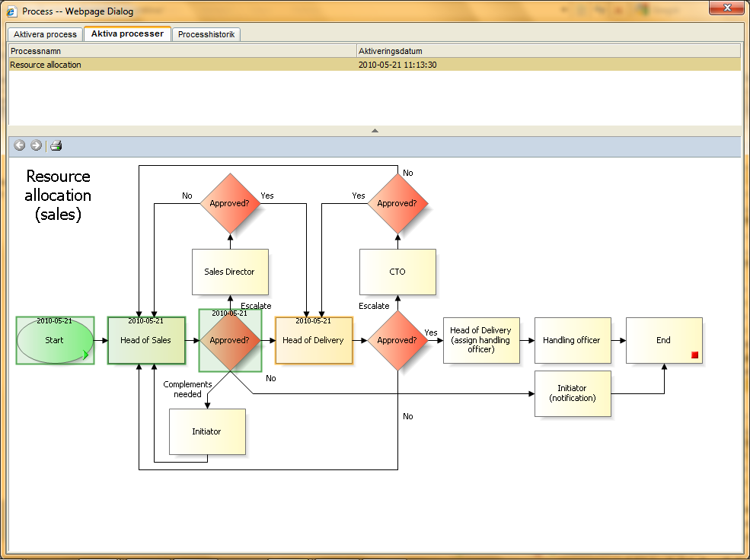Click Head of Delivery (assign handling officer) box
The height and width of the screenshot is (560, 750).
click(x=481, y=340)
